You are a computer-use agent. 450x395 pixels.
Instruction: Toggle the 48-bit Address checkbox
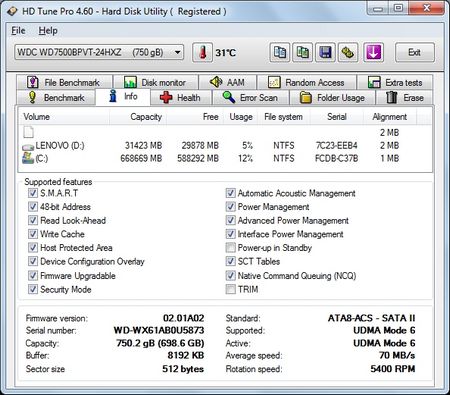[33, 207]
